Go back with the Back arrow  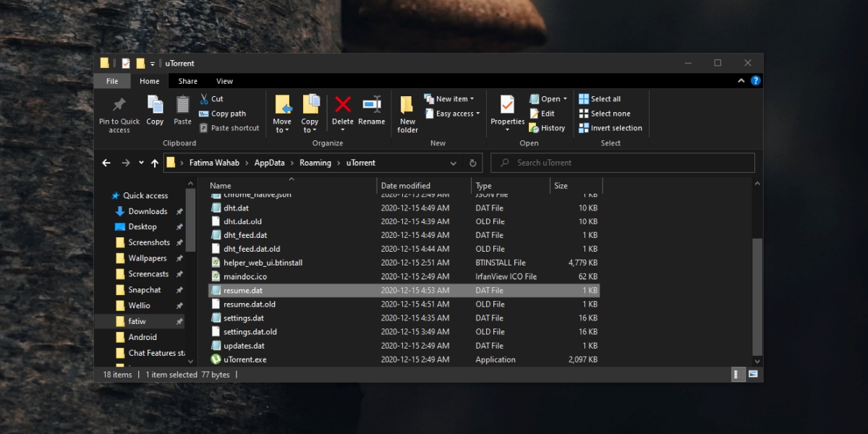(106, 163)
